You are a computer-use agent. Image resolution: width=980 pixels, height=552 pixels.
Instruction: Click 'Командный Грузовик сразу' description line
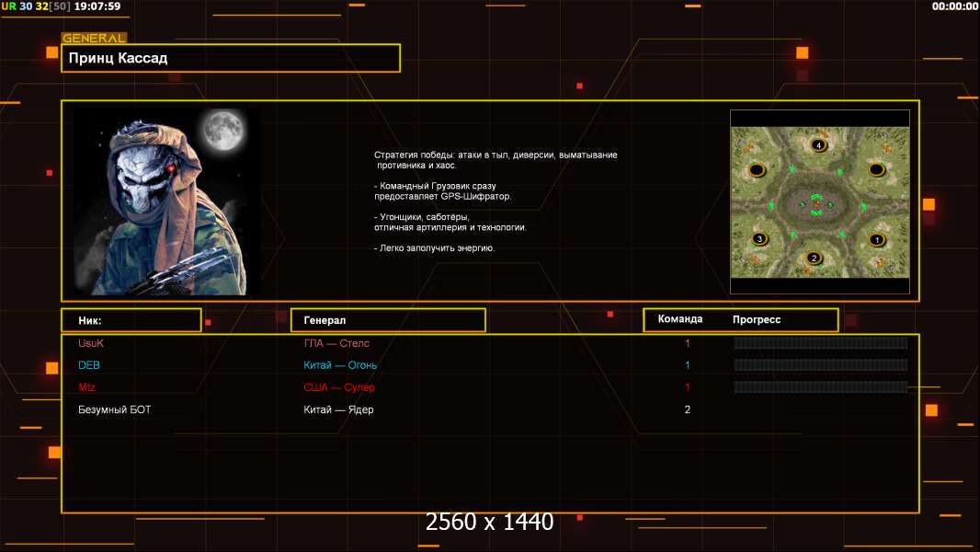coord(435,186)
